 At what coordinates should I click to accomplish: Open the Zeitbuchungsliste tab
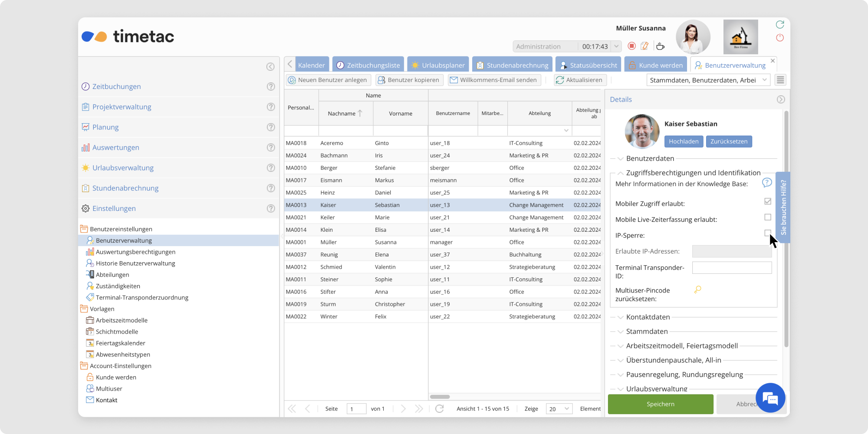click(x=368, y=65)
